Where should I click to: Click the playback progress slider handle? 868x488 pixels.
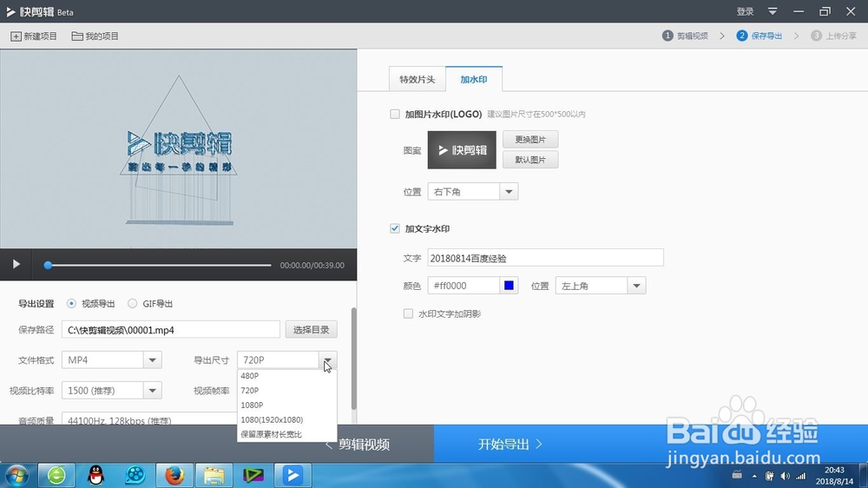click(48, 266)
